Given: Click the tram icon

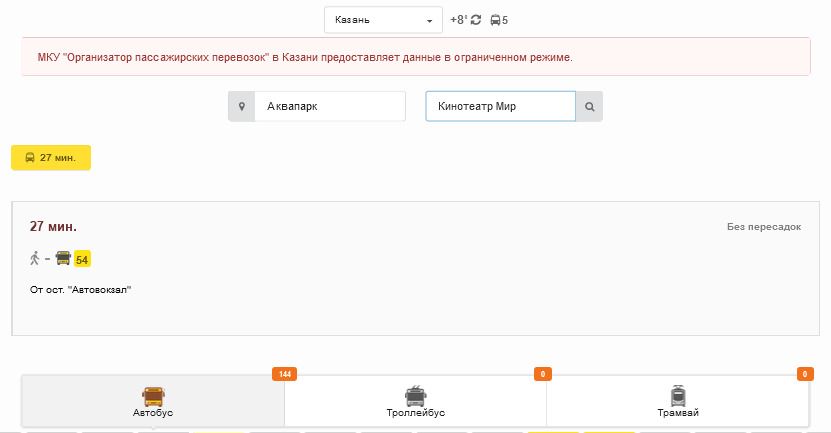Looking at the screenshot, I should (x=677, y=394).
